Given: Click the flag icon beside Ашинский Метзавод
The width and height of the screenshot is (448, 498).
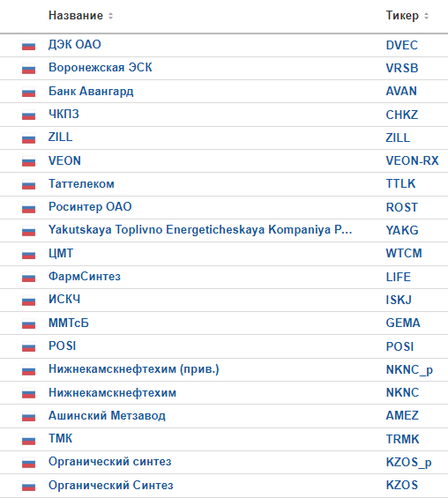Looking at the screenshot, I should coord(28,417).
